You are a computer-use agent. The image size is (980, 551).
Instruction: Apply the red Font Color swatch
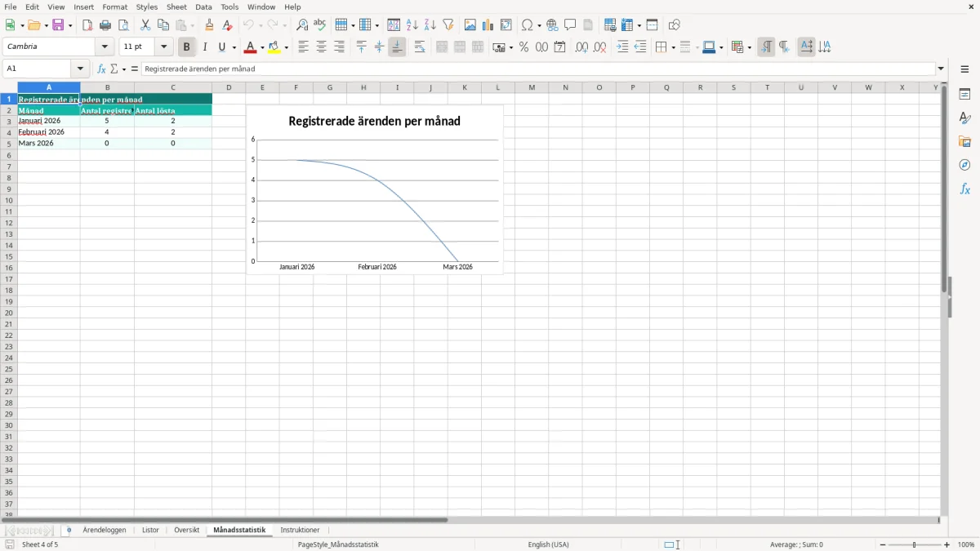click(251, 47)
